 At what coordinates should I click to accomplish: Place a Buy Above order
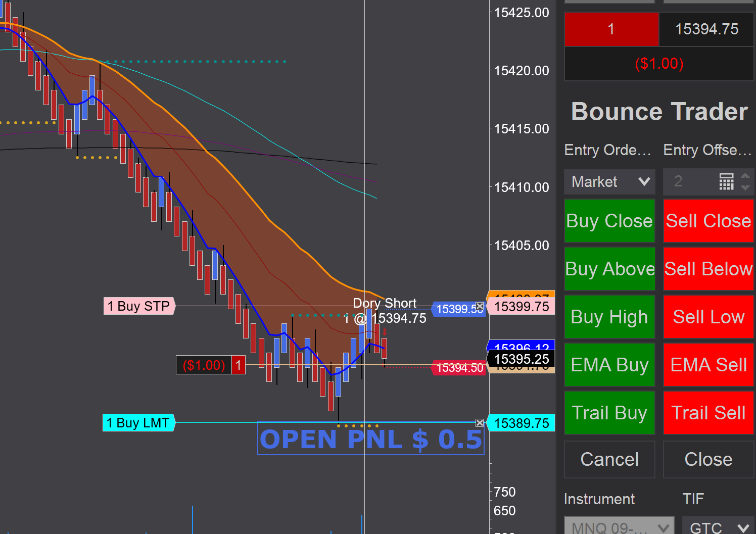click(x=609, y=269)
